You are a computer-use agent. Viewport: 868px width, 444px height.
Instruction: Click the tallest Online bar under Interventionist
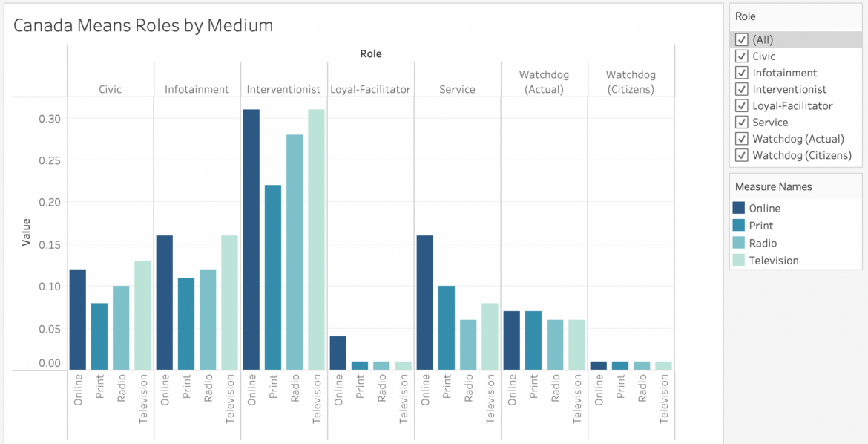click(251, 238)
